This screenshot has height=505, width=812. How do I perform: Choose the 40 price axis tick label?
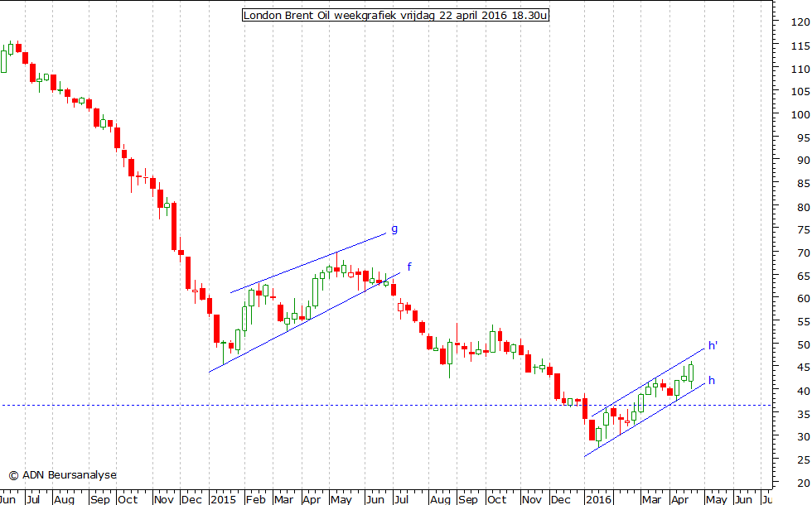803,391
